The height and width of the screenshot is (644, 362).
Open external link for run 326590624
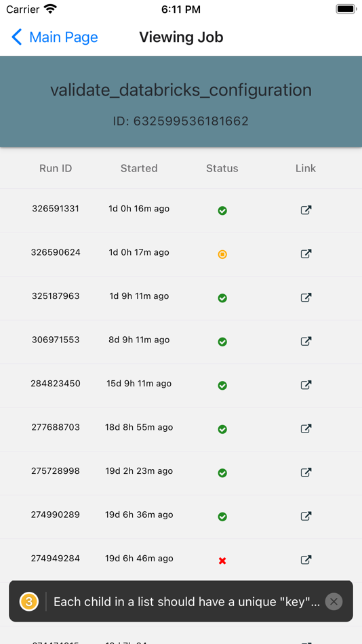[x=306, y=254]
